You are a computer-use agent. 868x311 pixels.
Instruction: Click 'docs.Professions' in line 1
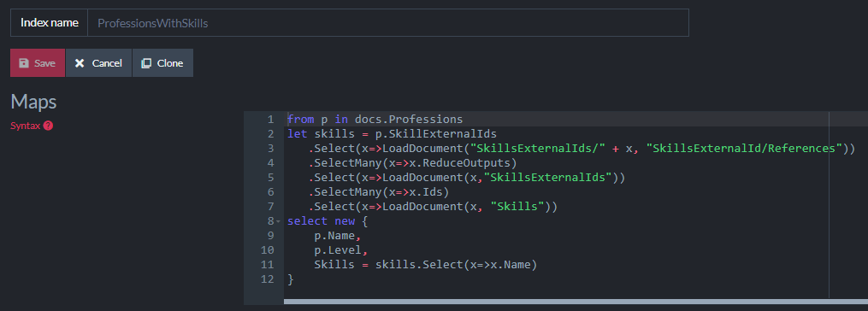(x=409, y=119)
